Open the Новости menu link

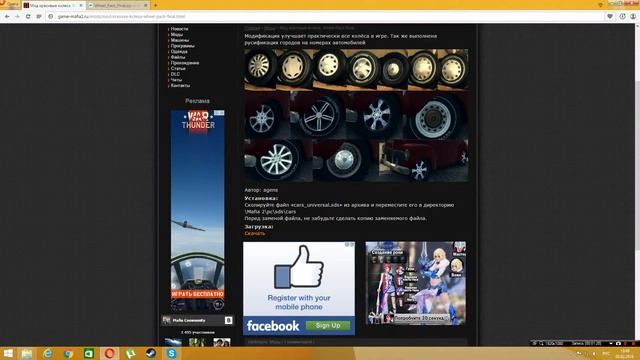click(179, 29)
